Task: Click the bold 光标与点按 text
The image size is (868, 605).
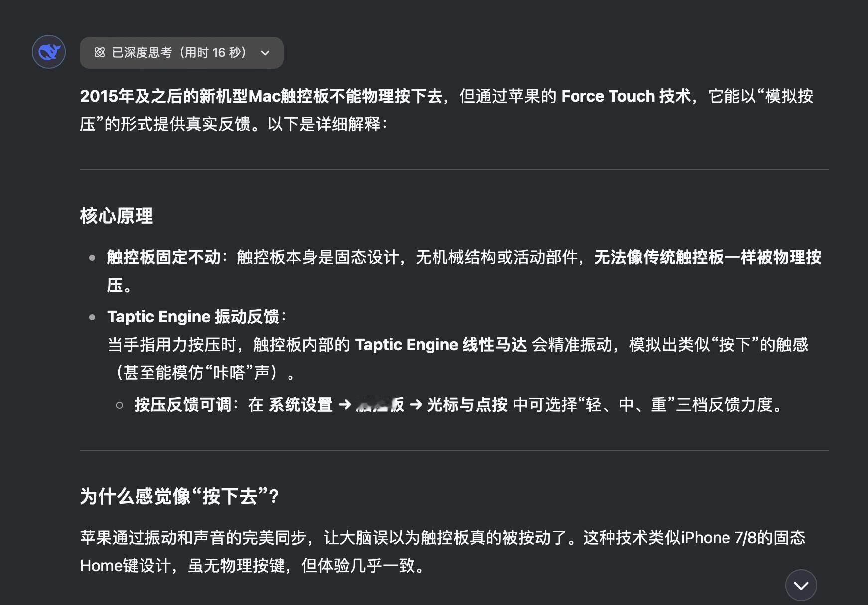Action: [467, 405]
